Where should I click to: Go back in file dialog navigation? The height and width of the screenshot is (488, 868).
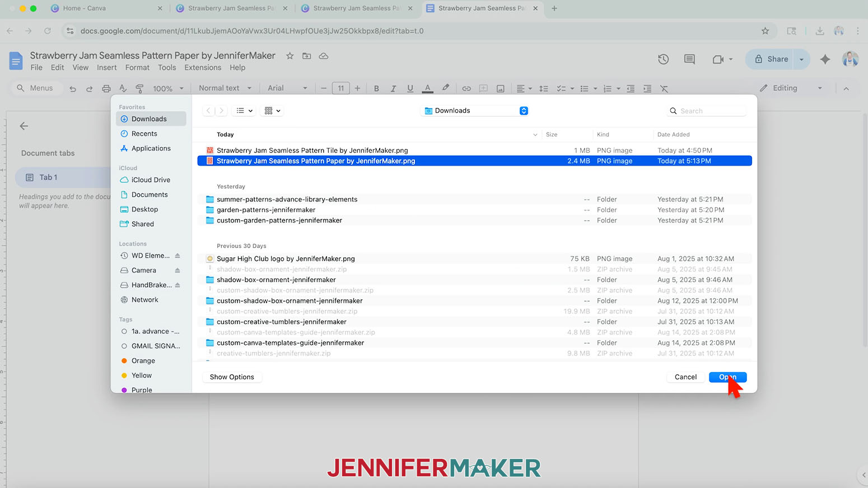pos(208,111)
